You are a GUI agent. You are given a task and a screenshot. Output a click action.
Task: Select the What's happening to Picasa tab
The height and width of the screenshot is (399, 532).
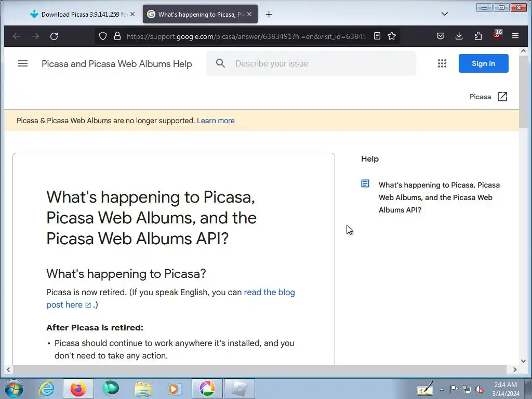(200, 14)
